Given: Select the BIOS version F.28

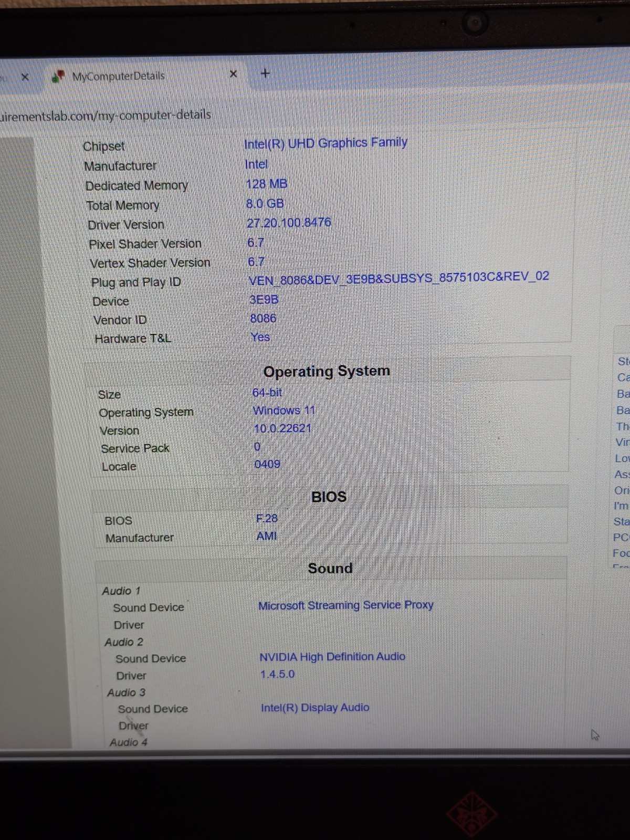Looking at the screenshot, I should coord(267,519).
